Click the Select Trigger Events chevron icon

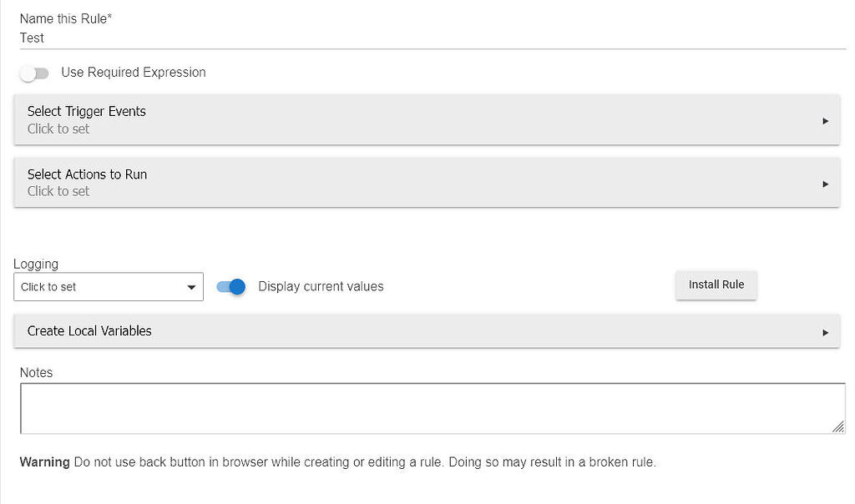[826, 119]
